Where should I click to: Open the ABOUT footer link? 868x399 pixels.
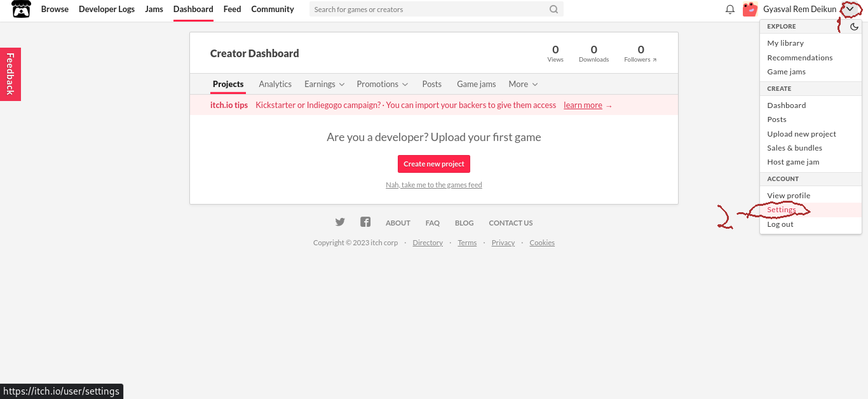click(x=398, y=223)
